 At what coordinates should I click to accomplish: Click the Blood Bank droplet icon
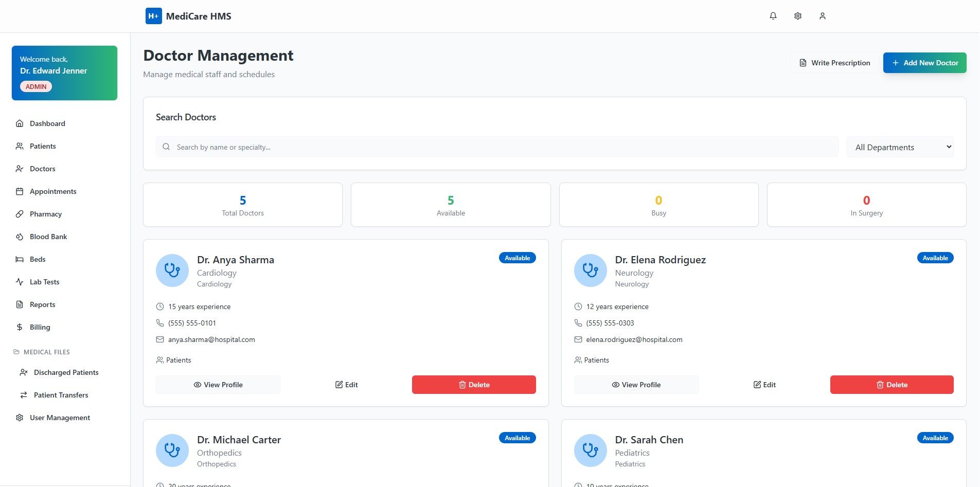tap(19, 237)
